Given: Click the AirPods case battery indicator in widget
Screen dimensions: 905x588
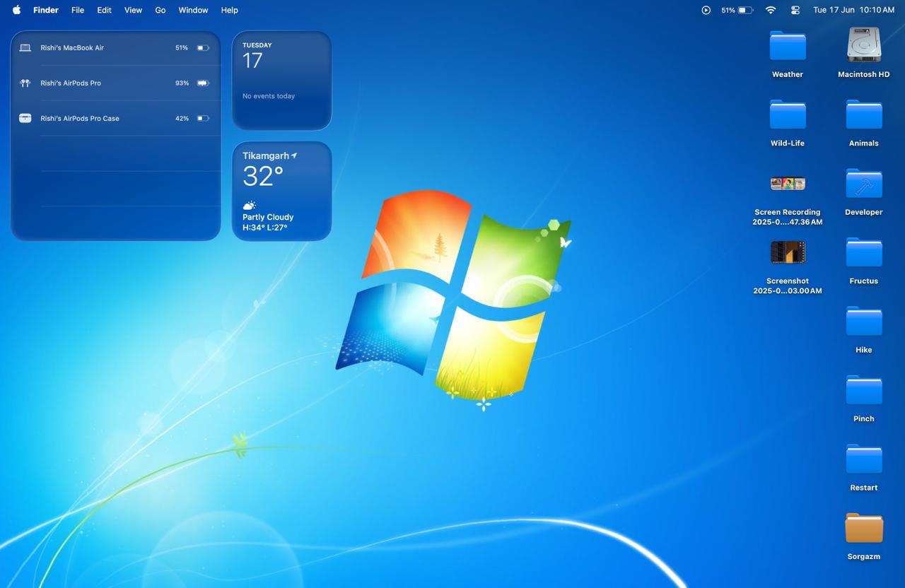Looking at the screenshot, I should click(x=203, y=119).
